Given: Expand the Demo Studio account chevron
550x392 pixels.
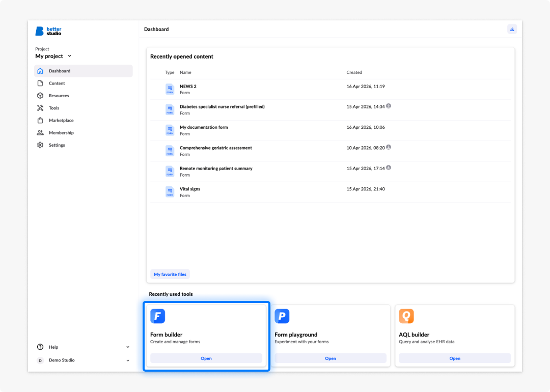Looking at the screenshot, I should pyautogui.click(x=128, y=360).
